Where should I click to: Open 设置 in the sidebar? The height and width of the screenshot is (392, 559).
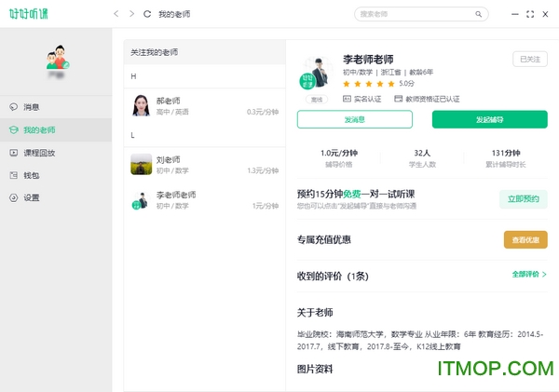[x=56, y=197]
